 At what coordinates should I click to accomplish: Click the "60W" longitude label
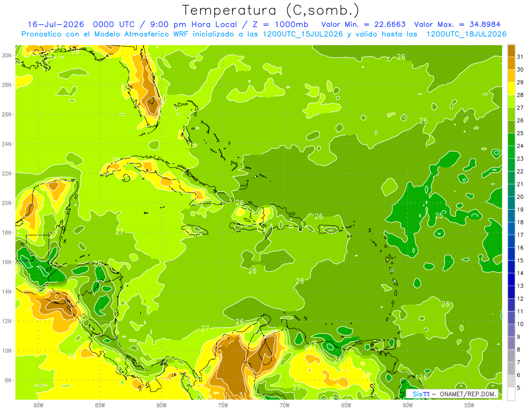pyautogui.click(x=408, y=405)
